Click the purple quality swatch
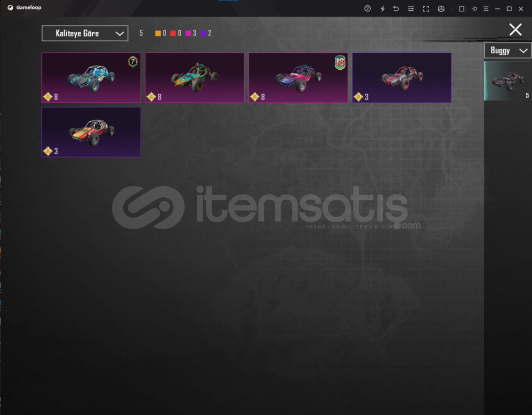The image size is (532, 415). coord(203,33)
